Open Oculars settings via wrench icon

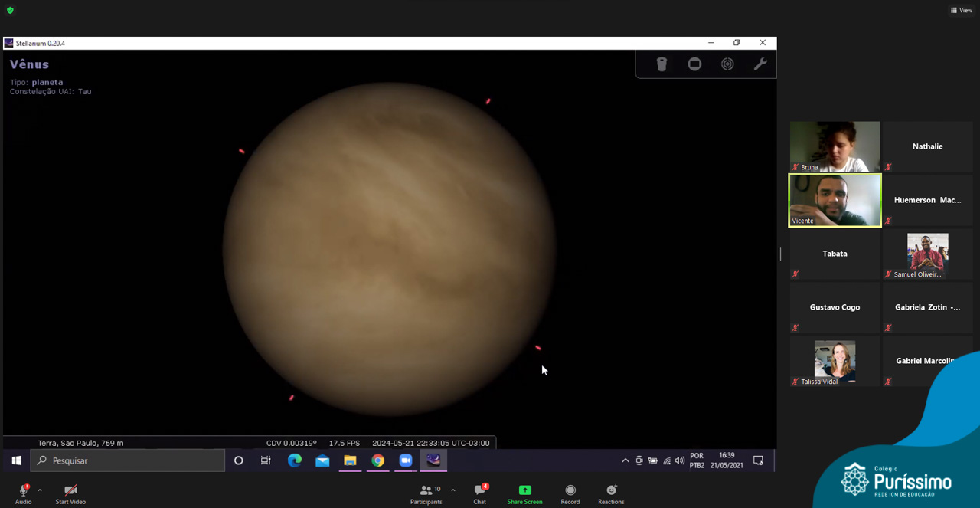tap(760, 64)
